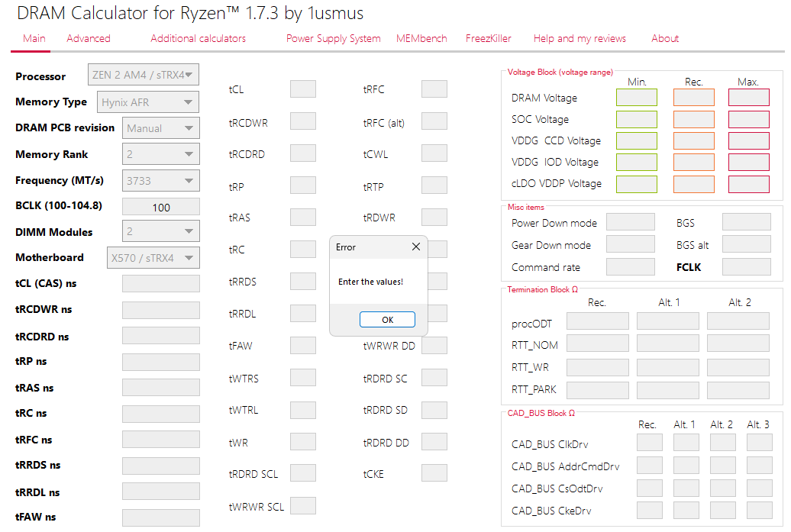The image size is (791, 532).
Task: Click CAD_BUS CkeDrv Alt. 3 field
Action: [x=760, y=511]
